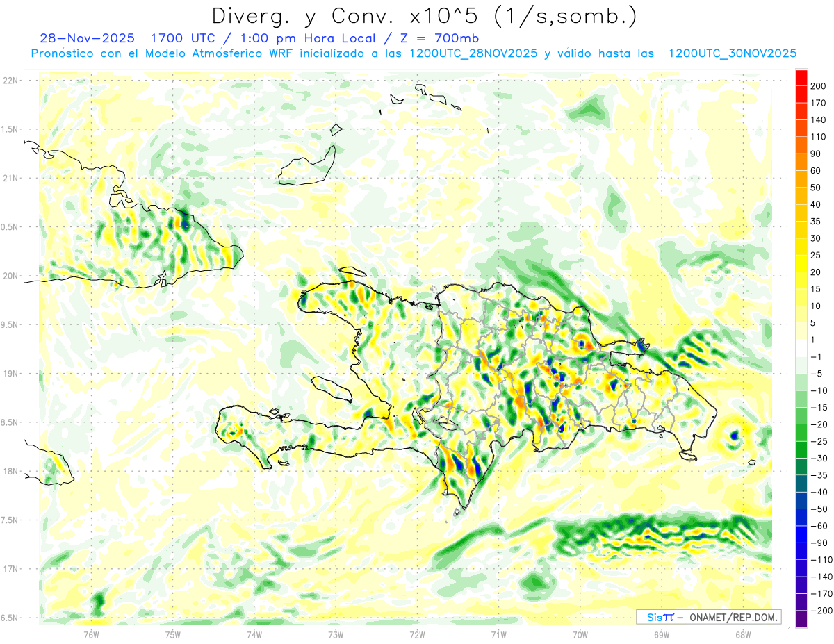Click the "-90" color scale value
The image size is (834, 644).
point(819,543)
